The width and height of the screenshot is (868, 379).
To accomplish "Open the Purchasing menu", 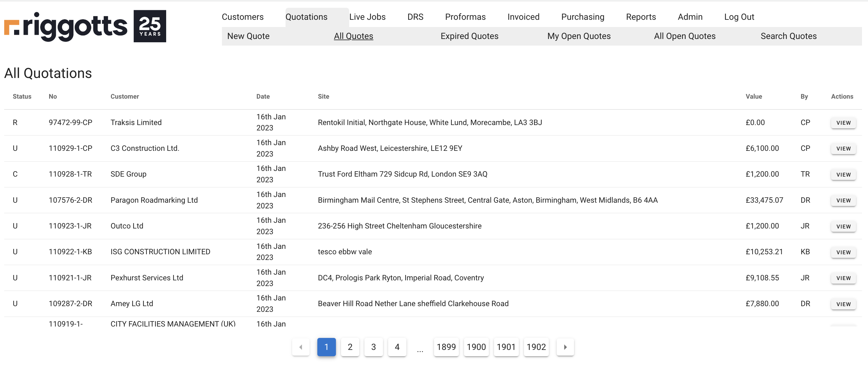I will click(x=582, y=17).
